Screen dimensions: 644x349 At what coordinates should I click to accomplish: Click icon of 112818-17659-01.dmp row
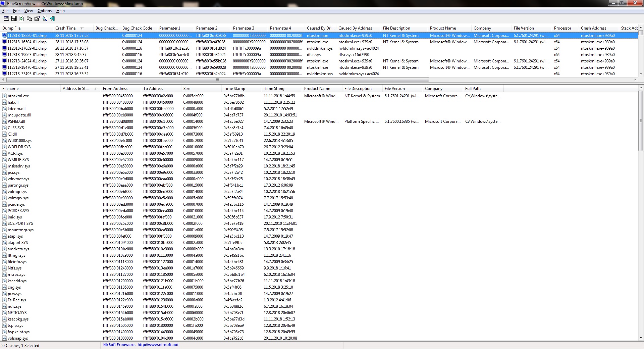point(4,48)
